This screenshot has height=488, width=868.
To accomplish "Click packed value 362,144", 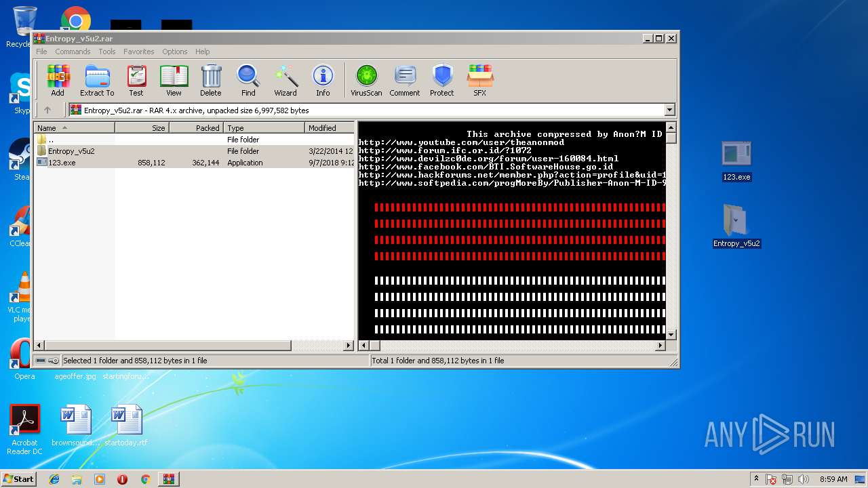I will click(205, 163).
